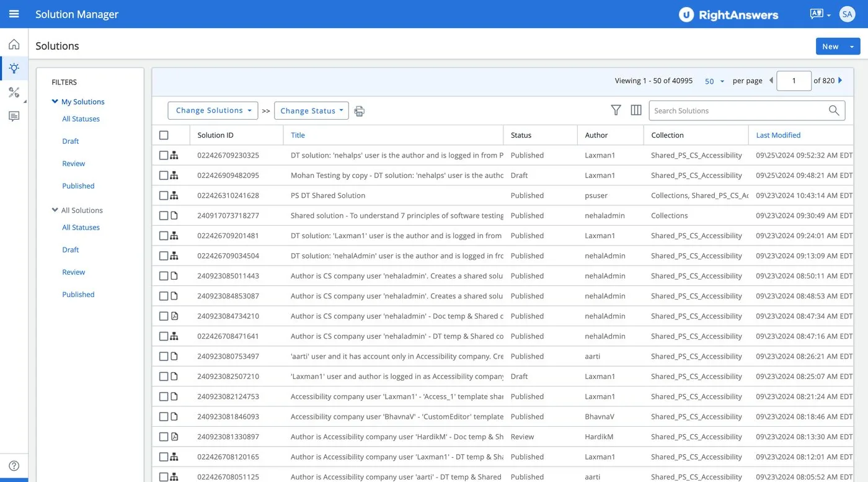The image size is (868, 482).
Task: Open the Help question mark icon
Action: click(14, 466)
